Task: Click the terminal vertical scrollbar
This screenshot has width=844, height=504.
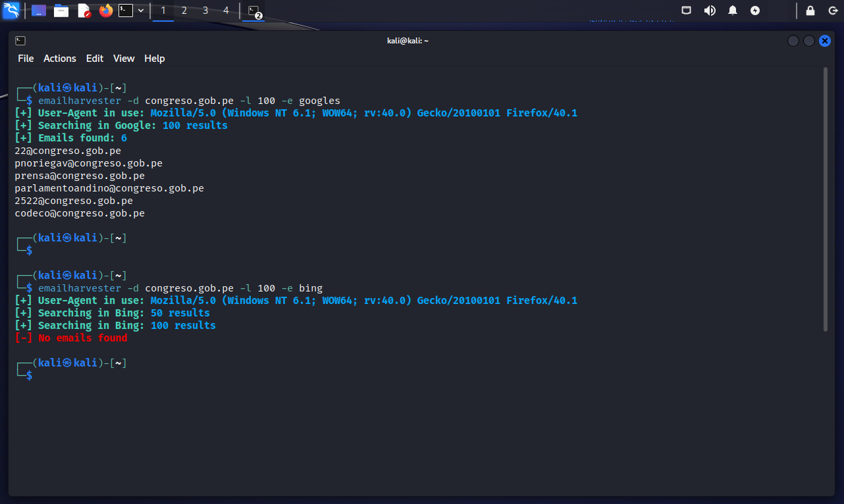Action: click(x=826, y=197)
